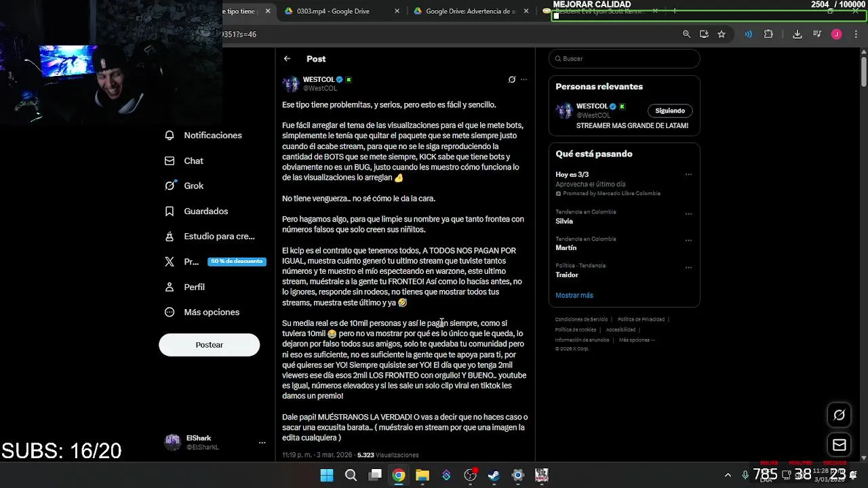
Task: Click the Grok icon on WESTCOL's post
Action: click(512, 79)
